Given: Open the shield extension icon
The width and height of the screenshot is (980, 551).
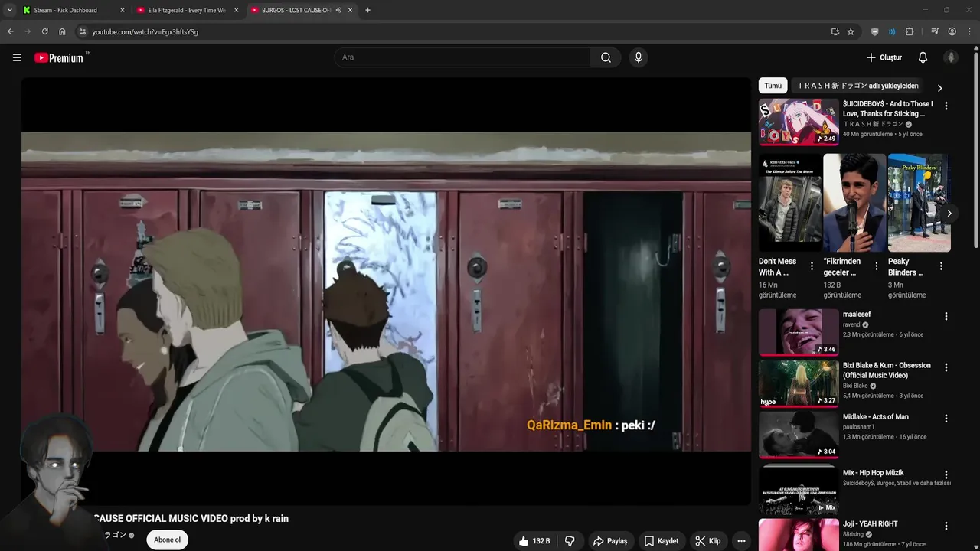Looking at the screenshot, I should (874, 31).
